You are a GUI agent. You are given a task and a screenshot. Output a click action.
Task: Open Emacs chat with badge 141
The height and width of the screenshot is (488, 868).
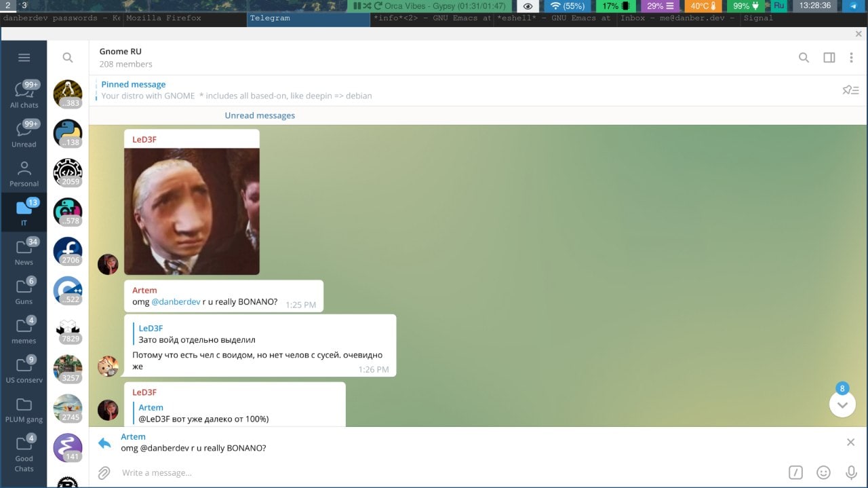(x=68, y=449)
